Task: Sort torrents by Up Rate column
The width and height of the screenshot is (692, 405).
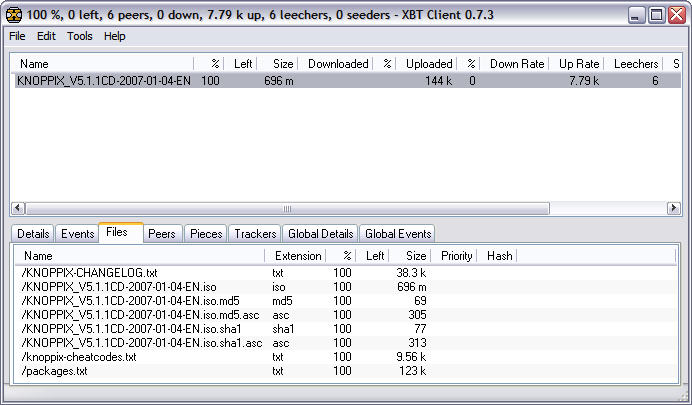Action: 577,64
